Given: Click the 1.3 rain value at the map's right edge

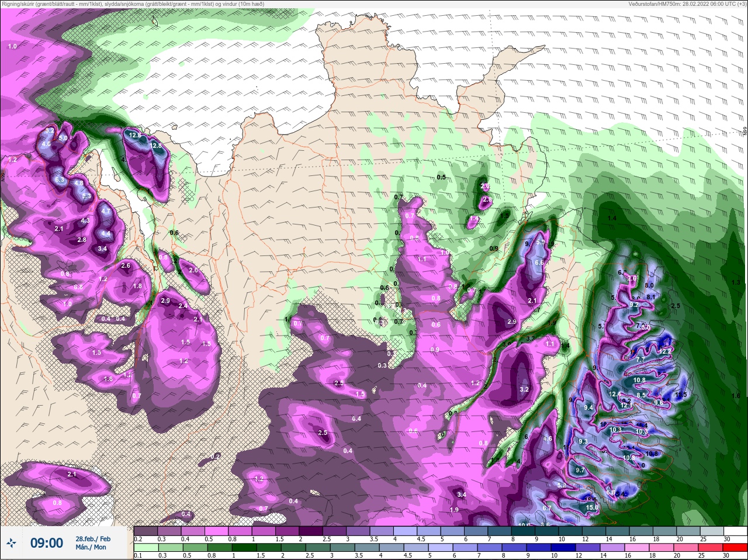Looking at the screenshot, I should click(x=736, y=282).
